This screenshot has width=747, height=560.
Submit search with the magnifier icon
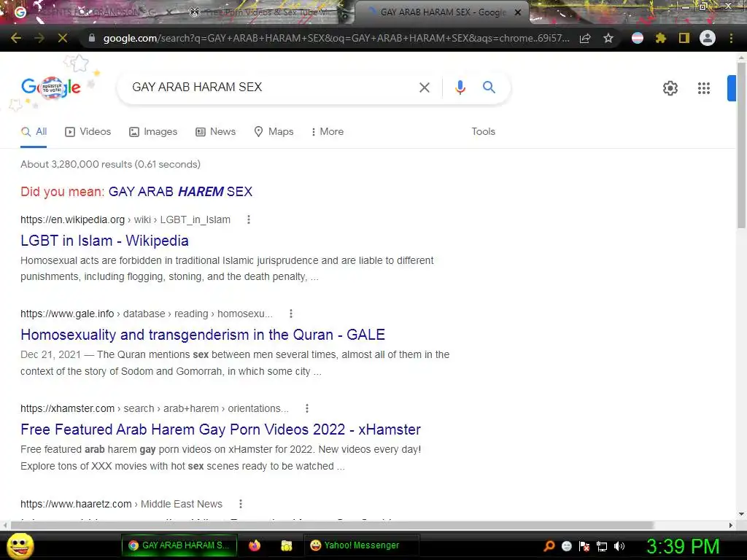click(x=489, y=87)
